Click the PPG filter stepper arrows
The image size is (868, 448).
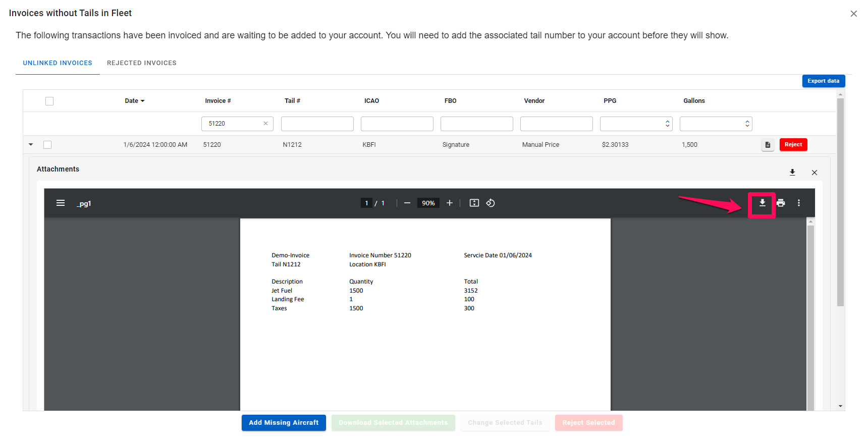coord(668,124)
